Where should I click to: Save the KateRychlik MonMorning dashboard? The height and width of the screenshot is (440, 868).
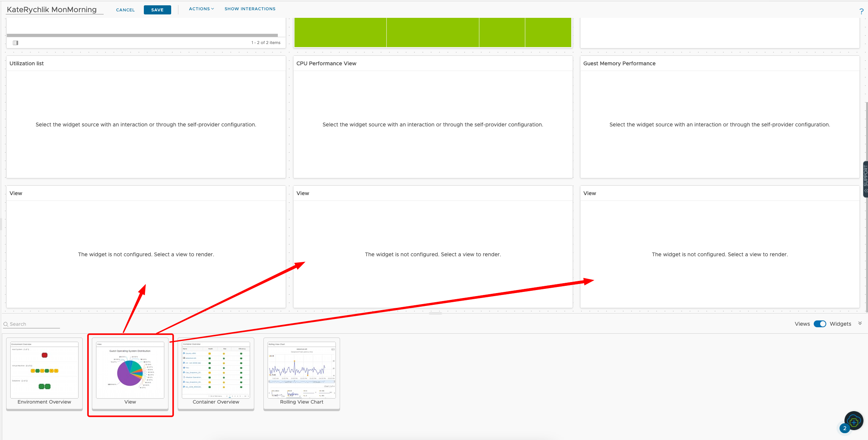tap(157, 10)
